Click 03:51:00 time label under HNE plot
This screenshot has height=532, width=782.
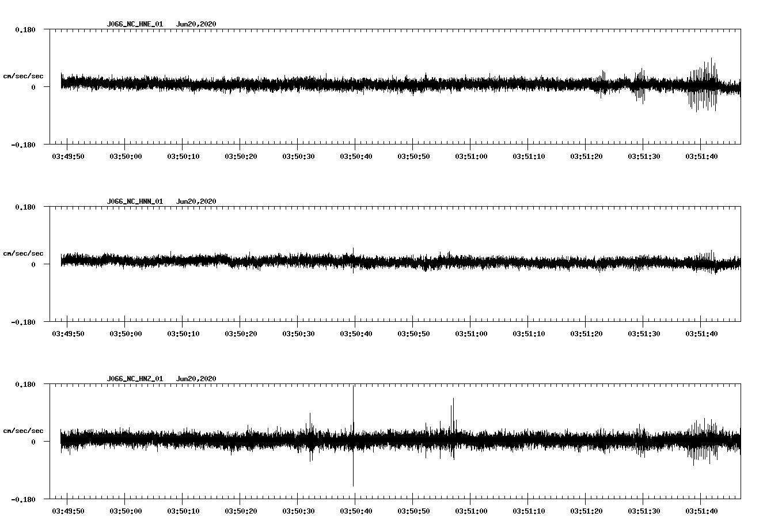(x=471, y=156)
